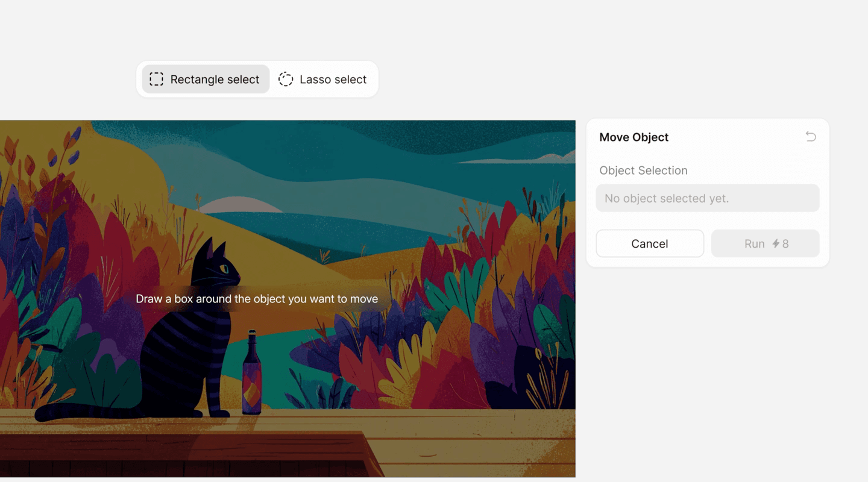Click the undo arrow in Move Object panel

point(811,137)
